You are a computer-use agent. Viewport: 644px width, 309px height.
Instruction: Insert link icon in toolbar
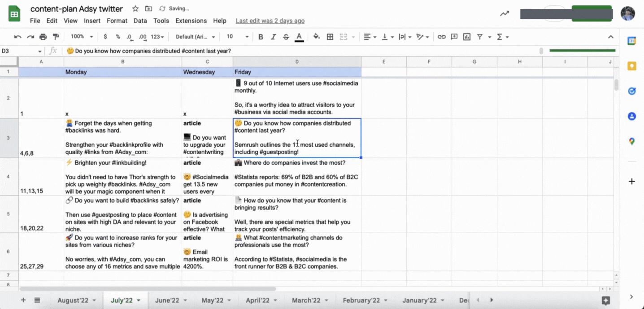coord(442,37)
